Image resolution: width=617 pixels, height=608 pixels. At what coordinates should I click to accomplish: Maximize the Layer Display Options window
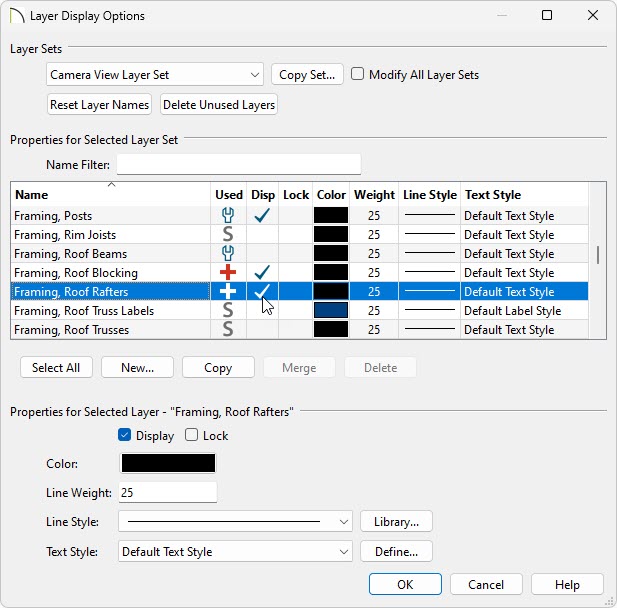(547, 15)
